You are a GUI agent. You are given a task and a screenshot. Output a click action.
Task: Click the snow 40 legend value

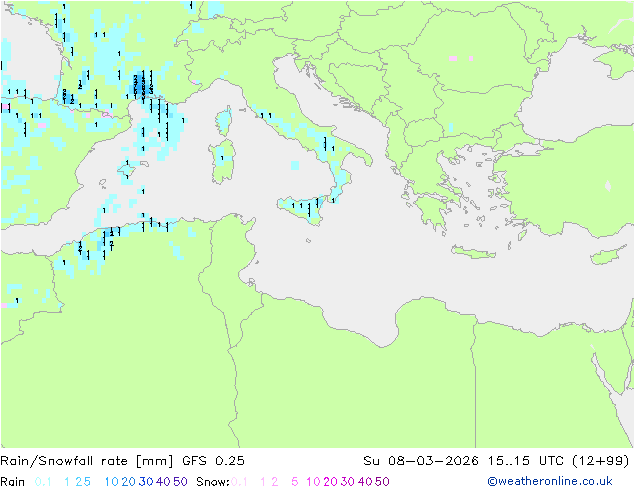365,482
